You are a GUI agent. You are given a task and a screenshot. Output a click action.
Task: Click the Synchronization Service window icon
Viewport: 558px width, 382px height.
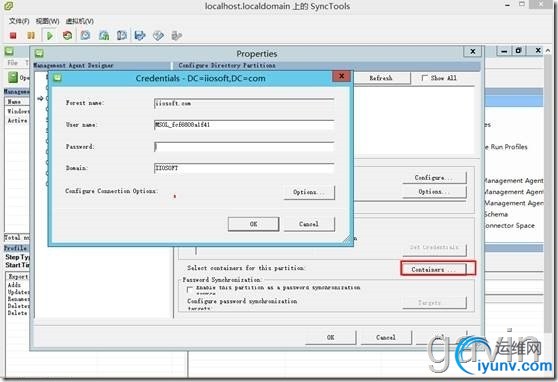pyautogui.click(x=9, y=52)
